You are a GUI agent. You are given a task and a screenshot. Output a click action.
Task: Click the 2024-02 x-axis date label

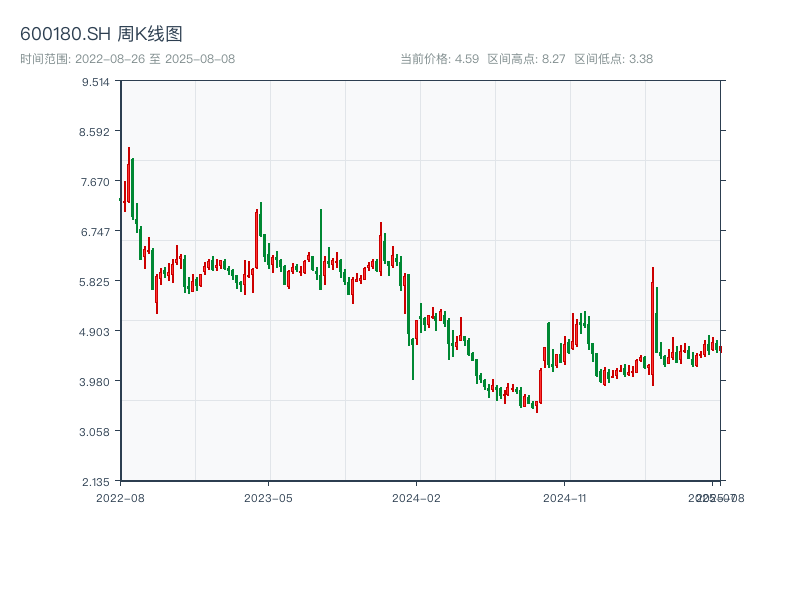point(417,497)
